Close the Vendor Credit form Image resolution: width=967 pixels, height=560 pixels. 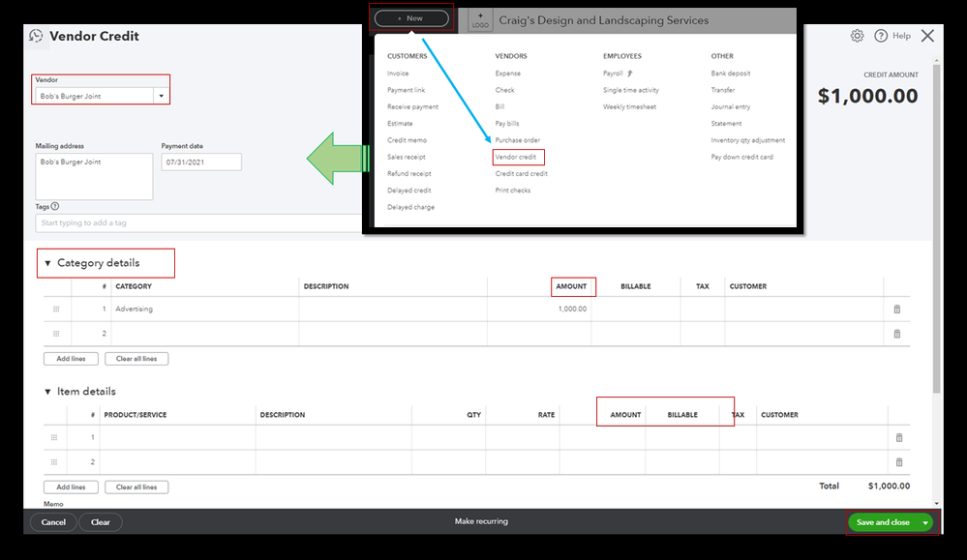tap(927, 36)
